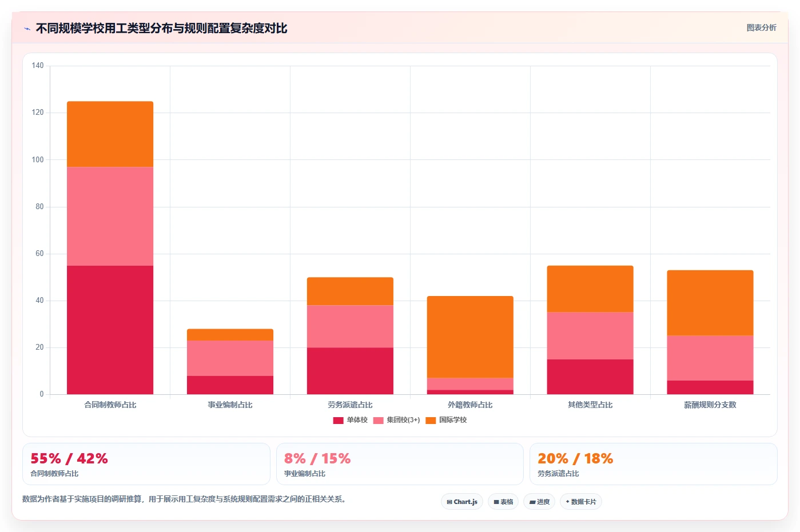Click the 合同制教师占比 caption in the stat card
This screenshot has width=800, height=532.
[x=54, y=474]
